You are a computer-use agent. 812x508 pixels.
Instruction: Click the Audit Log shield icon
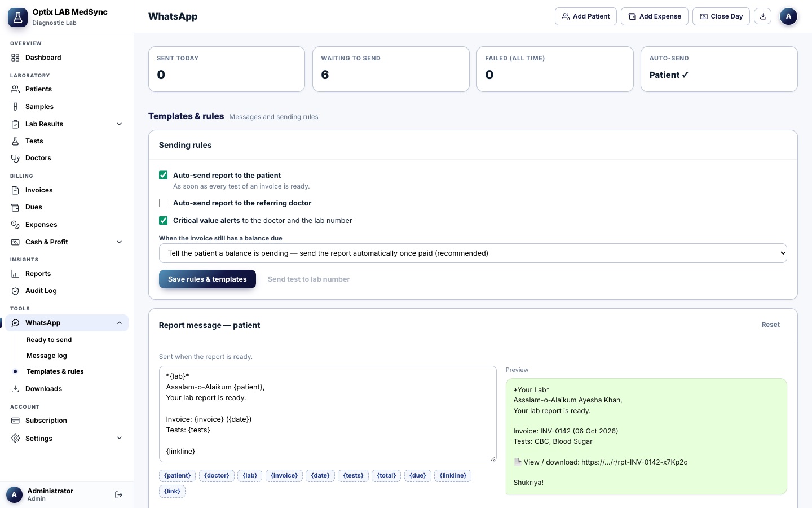tap(15, 291)
